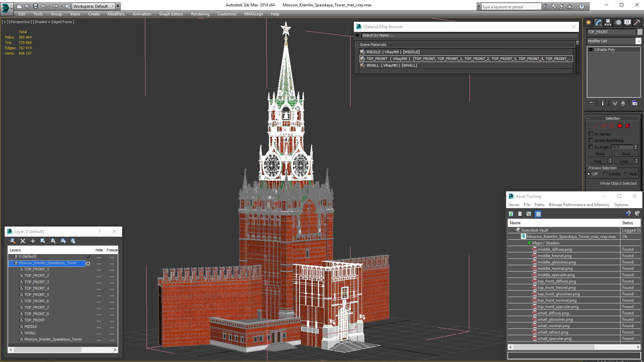
Task: Enable By Vertex checkbox
Action: pos(591,134)
